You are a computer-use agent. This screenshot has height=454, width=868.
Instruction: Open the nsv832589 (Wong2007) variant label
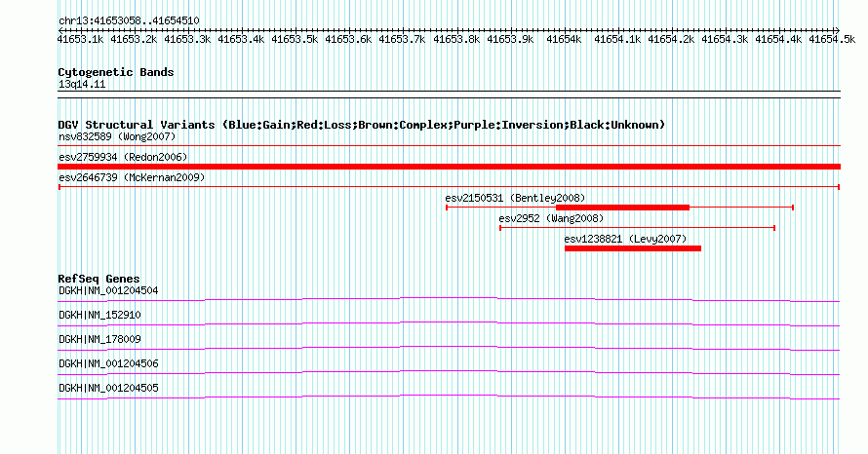(117, 136)
